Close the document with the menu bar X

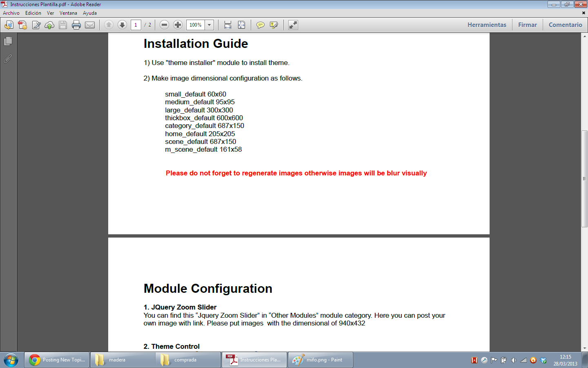pos(584,13)
